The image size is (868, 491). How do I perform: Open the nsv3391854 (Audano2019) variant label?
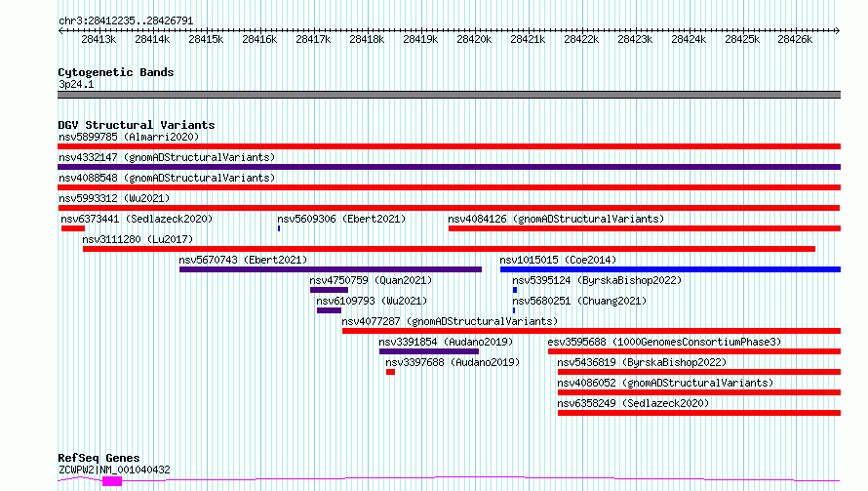(446, 342)
